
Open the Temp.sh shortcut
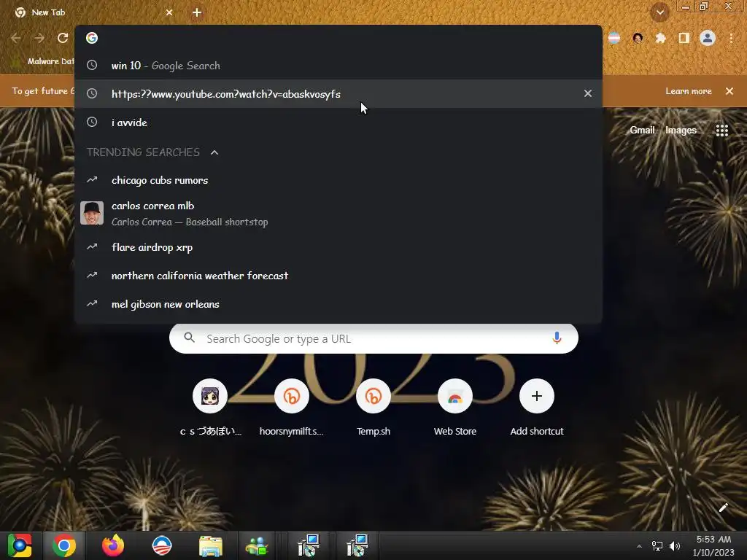pos(373,396)
